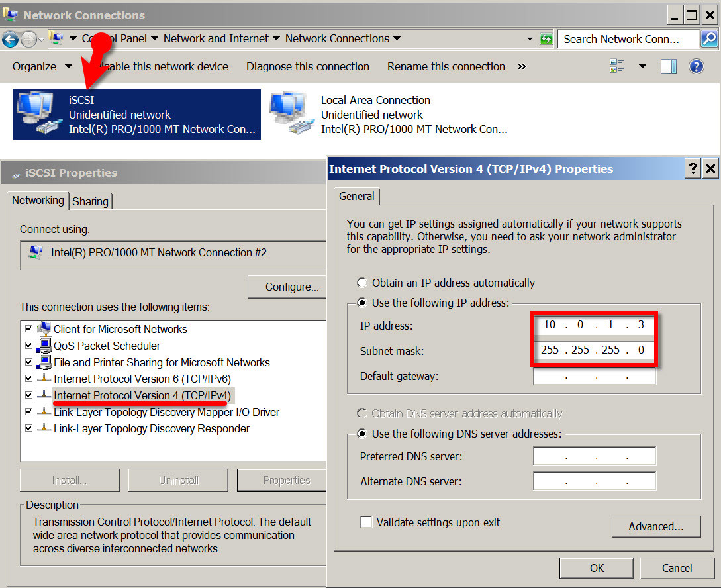Screen dimensions: 721x588
Task: Select Use the following DNS server addresses
Action: click(x=362, y=434)
